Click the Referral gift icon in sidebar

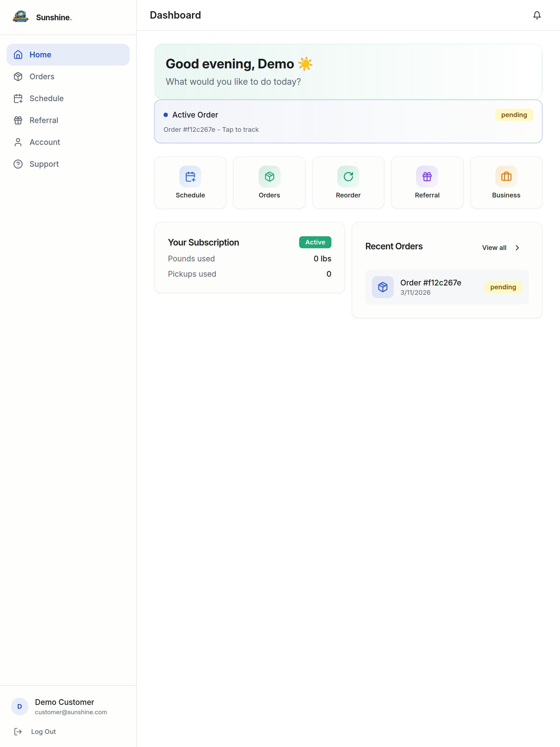pos(18,120)
